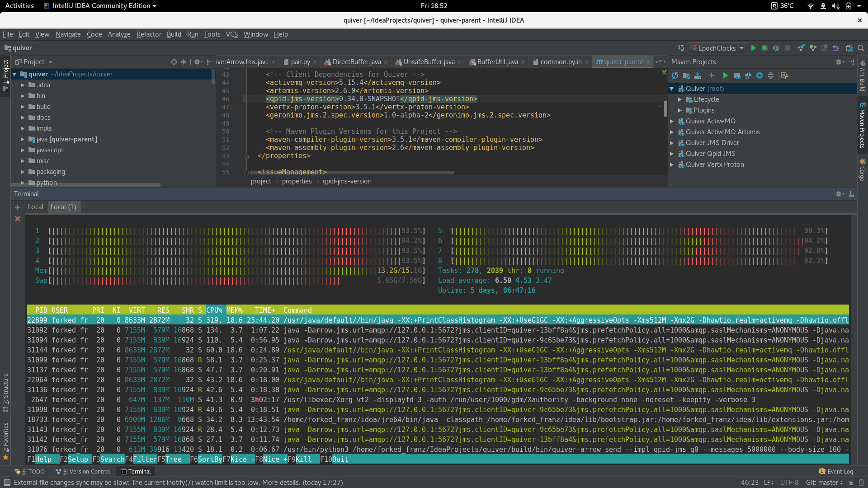
Task: Switch to the DirectBuffer.java tab
Action: 357,62
